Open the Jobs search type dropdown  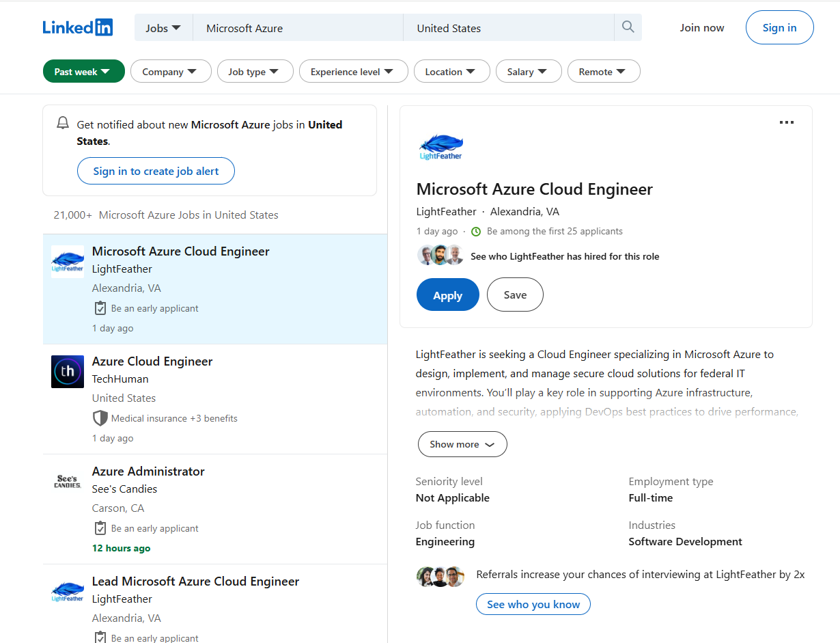click(163, 28)
